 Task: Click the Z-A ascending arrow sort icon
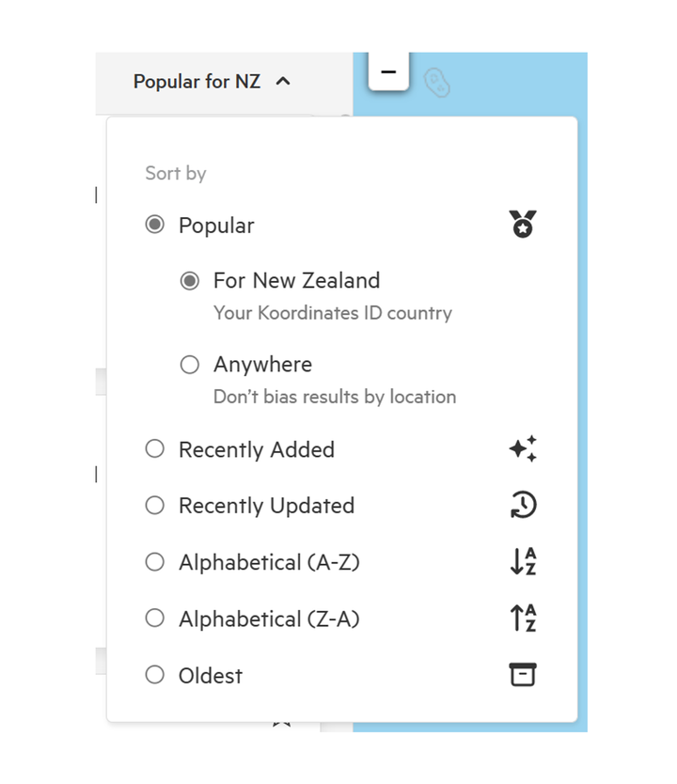(x=523, y=618)
